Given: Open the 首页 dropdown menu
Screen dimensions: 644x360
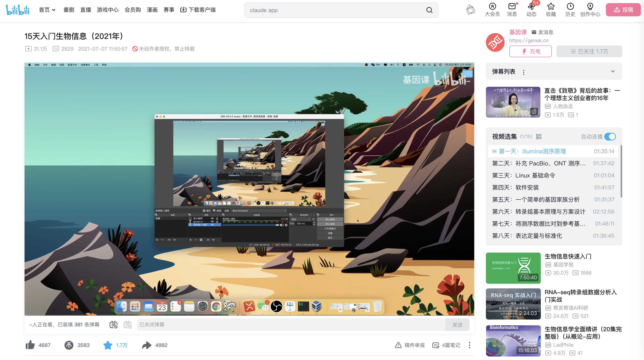Looking at the screenshot, I should [x=47, y=10].
